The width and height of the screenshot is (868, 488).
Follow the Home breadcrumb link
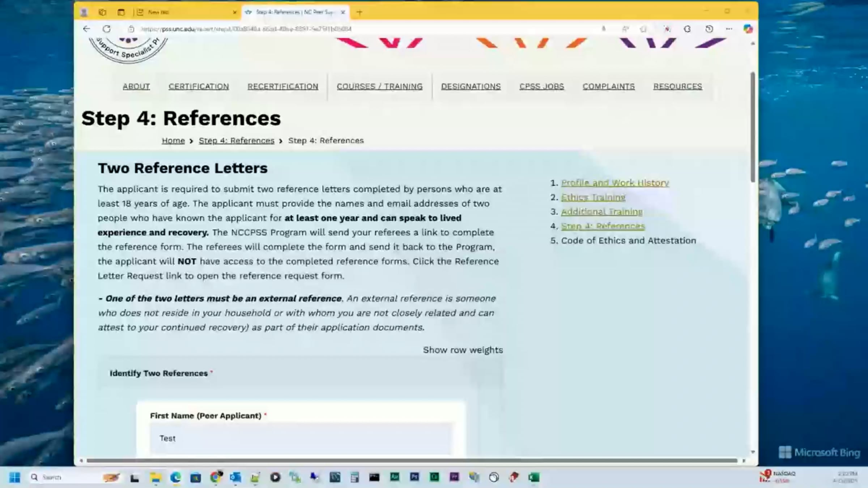click(173, 141)
